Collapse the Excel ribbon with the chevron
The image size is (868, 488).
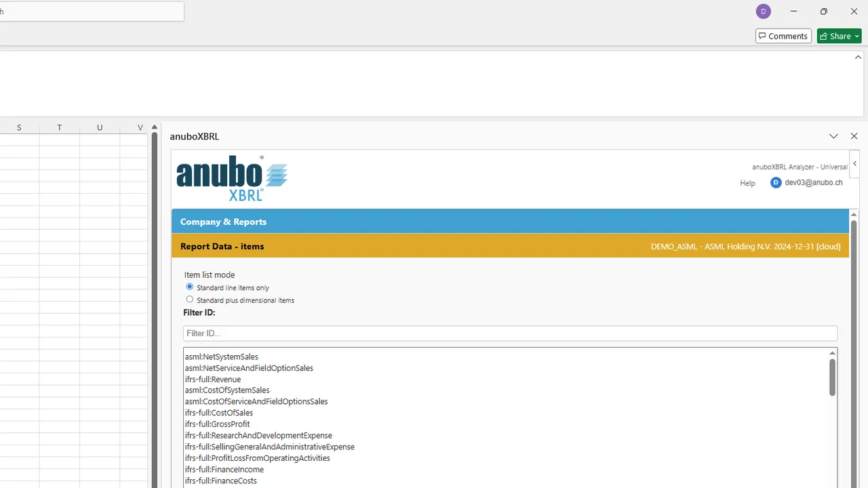pyautogui.click(x=858, y=58)
